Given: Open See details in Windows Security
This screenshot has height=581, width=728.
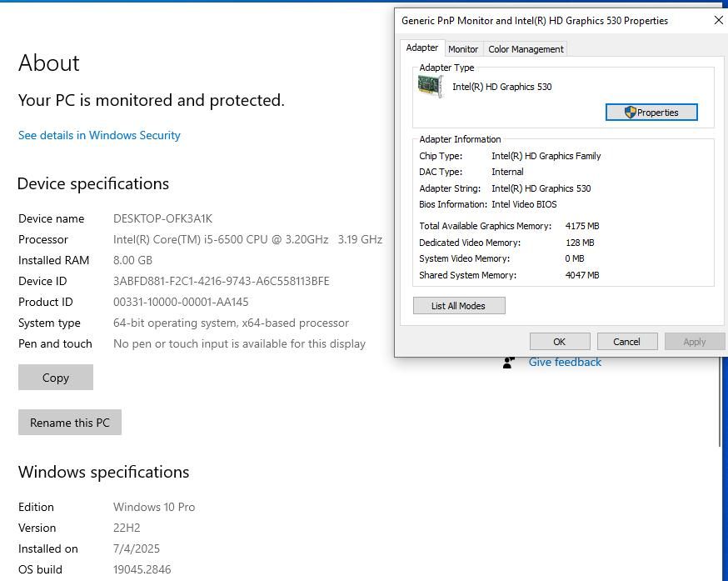Looking at the screenshot, I should 99,135.
